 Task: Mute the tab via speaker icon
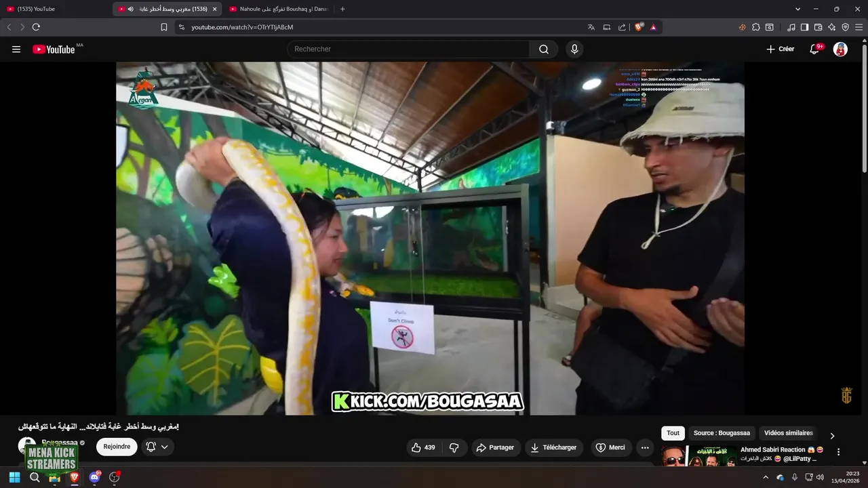pyautogui.click(x=130, y=9)
